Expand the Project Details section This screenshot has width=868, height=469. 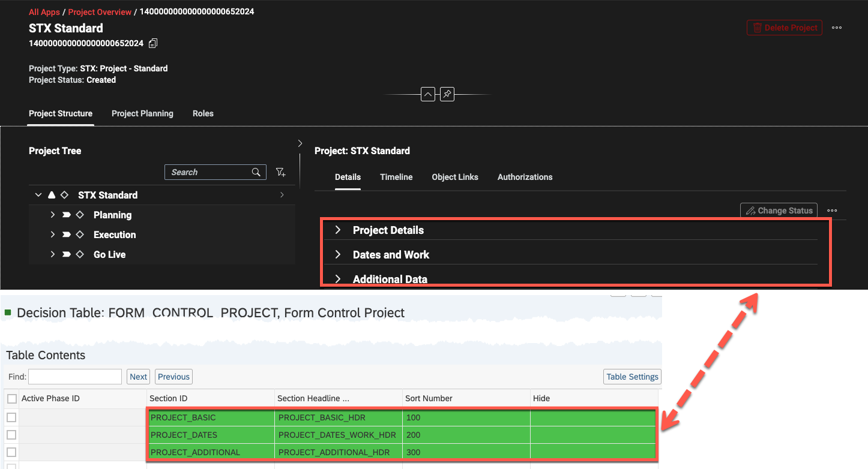(338, 230)
